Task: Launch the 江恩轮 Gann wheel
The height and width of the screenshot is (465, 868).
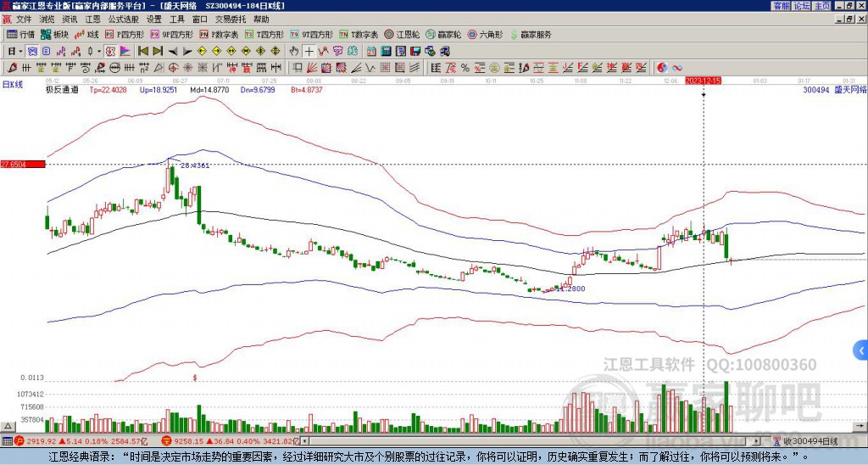Action: click(402, 34)
